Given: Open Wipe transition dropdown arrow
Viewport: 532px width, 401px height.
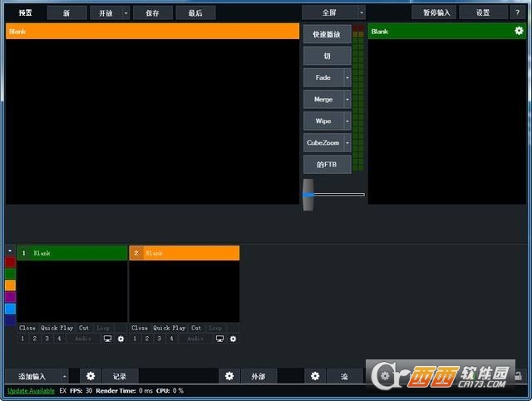Looking at the screenshot, I should pos(347,121).
